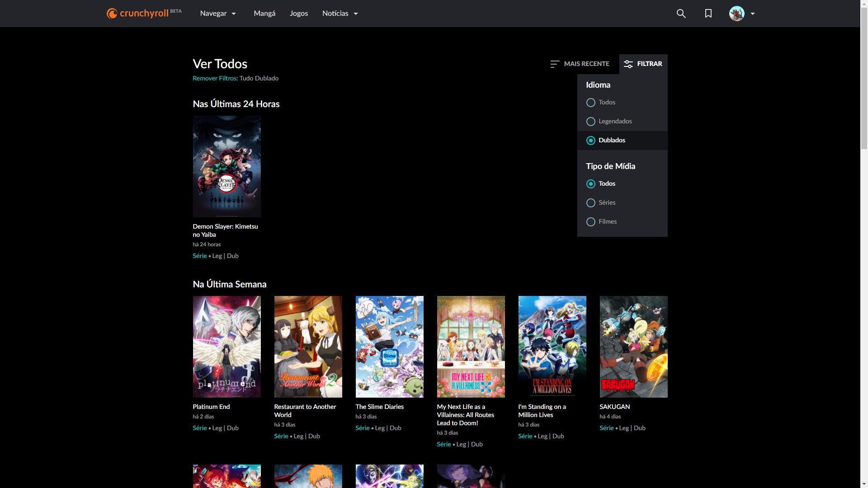The height and width of the screenshot is (488, 868).
Task: Select Dublados language filter
Action: (x=623, y=141)
